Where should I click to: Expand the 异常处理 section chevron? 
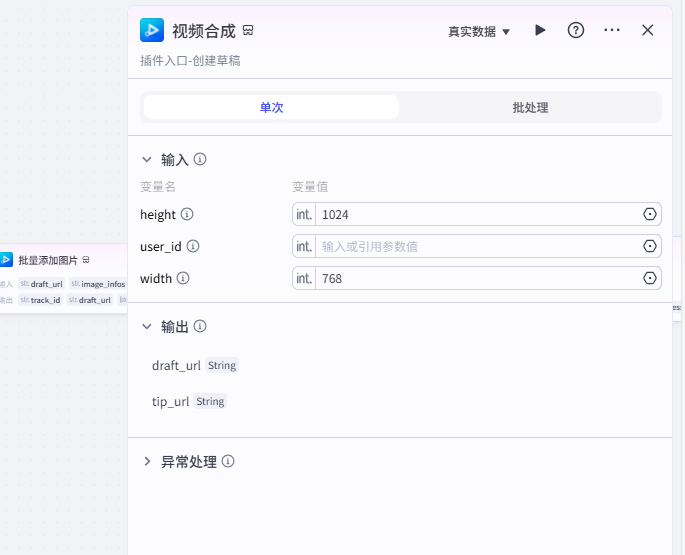click(147, 461)
